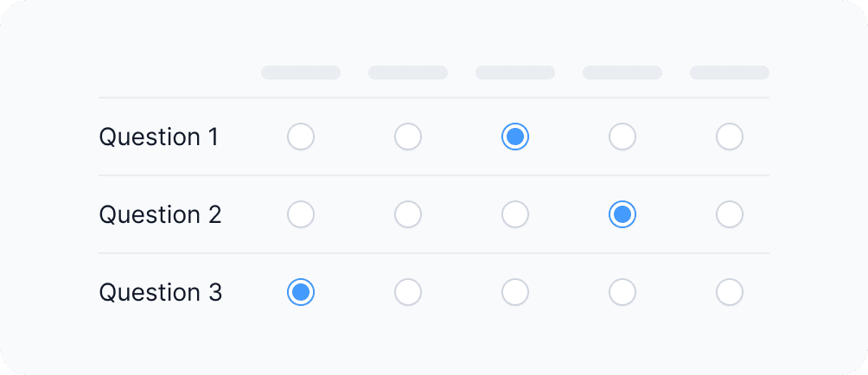Click the selected fourth option for Question 2

[622, 214]
